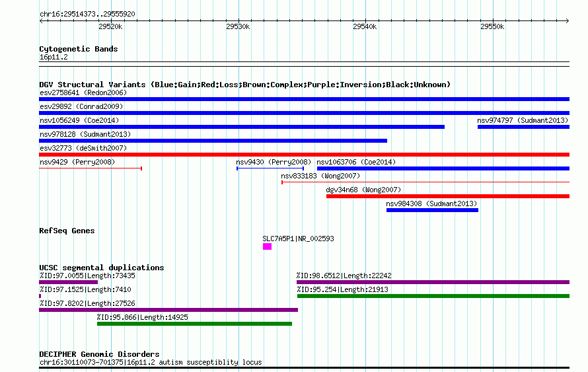This screenshot has width=588, height=372.
Task: Select the purple %ID:97.8202 Length:27526 duplication bar
Action: point(168,310)
